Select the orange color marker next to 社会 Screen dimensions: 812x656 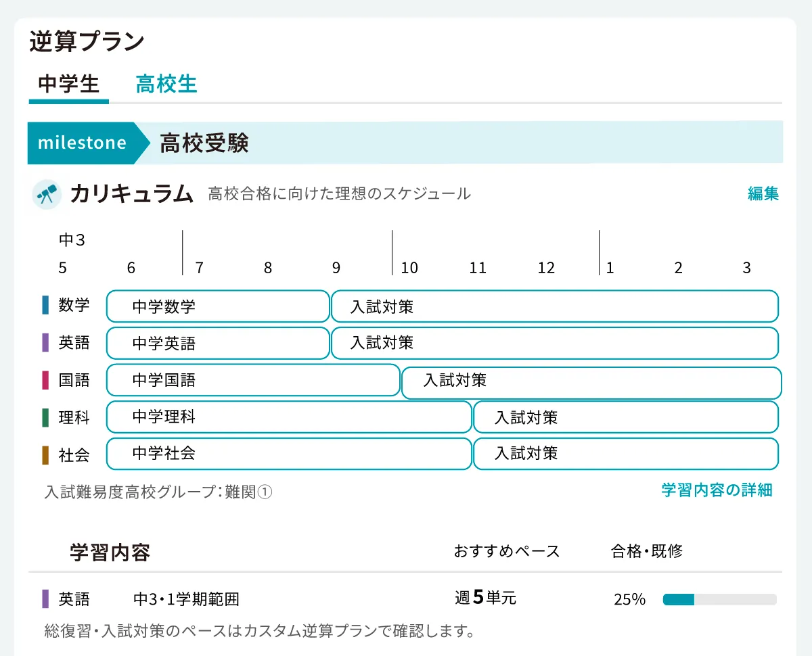[45, 454]
